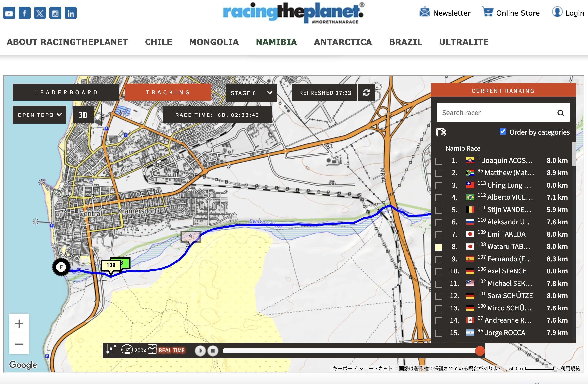This screenshot has height=384, width=588.
Task: Check the box for Axel STANGE
Action: (439, 271)
